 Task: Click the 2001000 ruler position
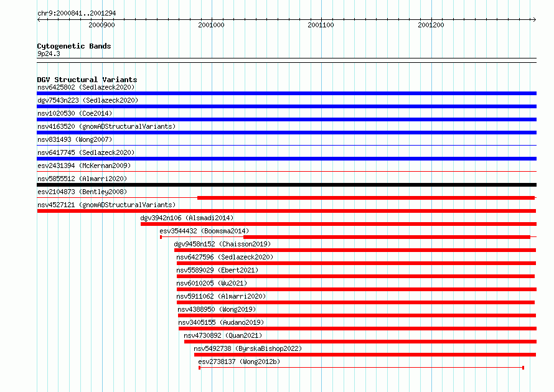pos(211,25)
